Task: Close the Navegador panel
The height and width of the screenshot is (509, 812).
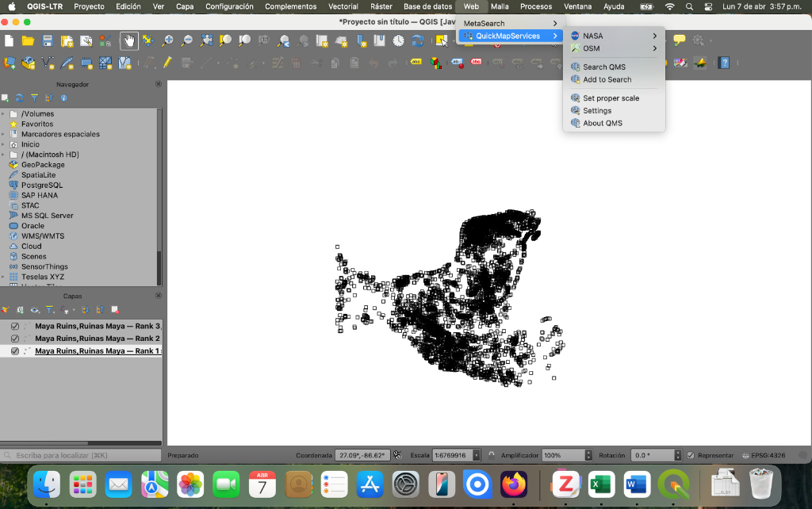Action: point(159,84)
